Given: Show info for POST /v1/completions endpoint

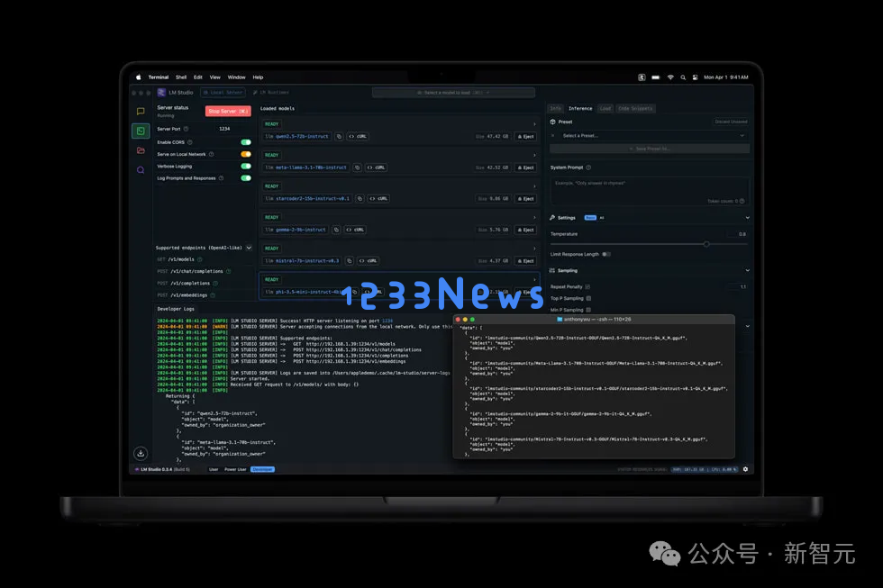Looking at the screenshot, I should coord(215,283).
